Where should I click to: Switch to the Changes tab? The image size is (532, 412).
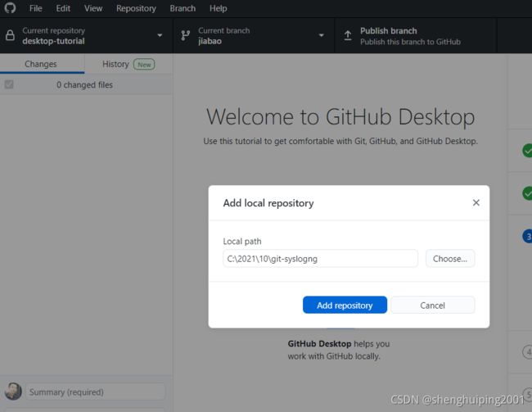pos(41,64)
